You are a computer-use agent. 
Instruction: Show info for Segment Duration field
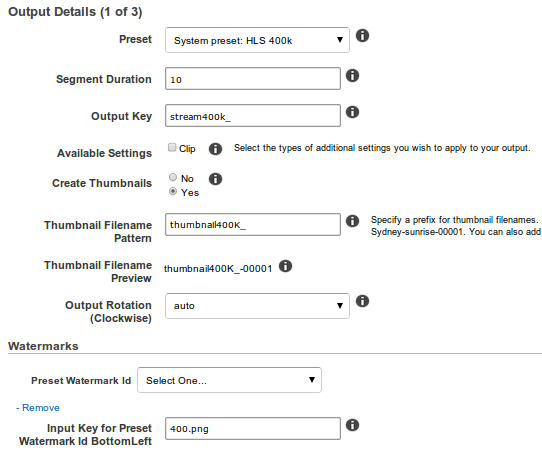coord(352,76)
